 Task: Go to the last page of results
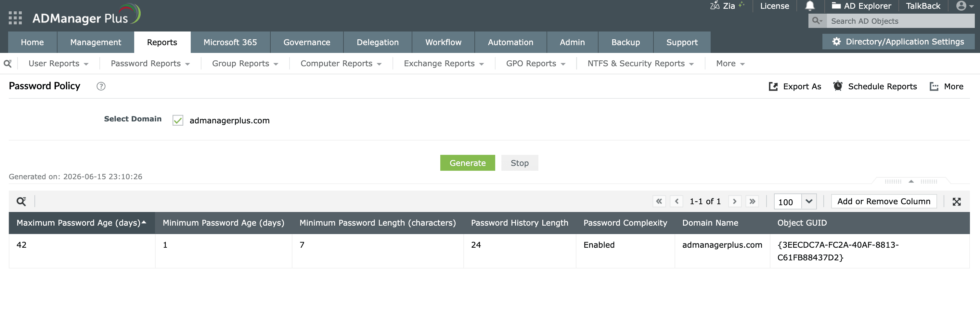coord(752,201)
